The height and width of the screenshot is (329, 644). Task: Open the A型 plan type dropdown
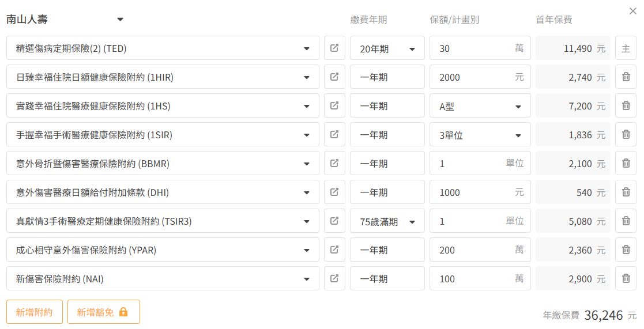480,105
